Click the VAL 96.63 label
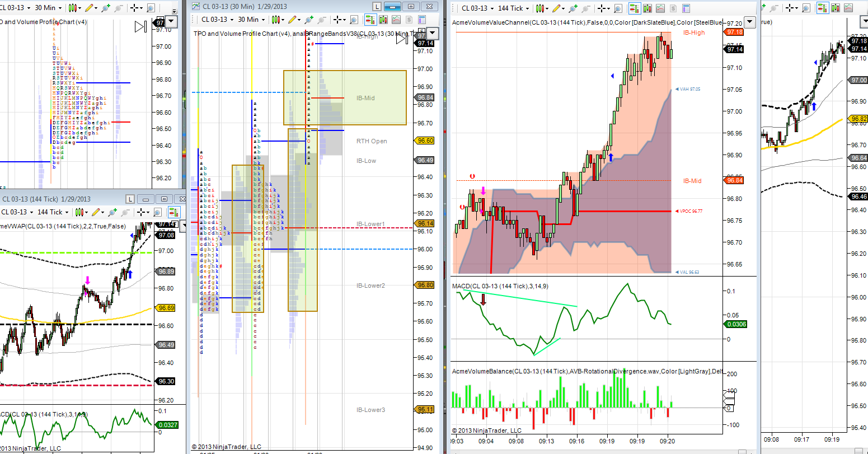The width and height of the screenshot is (868, 454). [687, 272]
